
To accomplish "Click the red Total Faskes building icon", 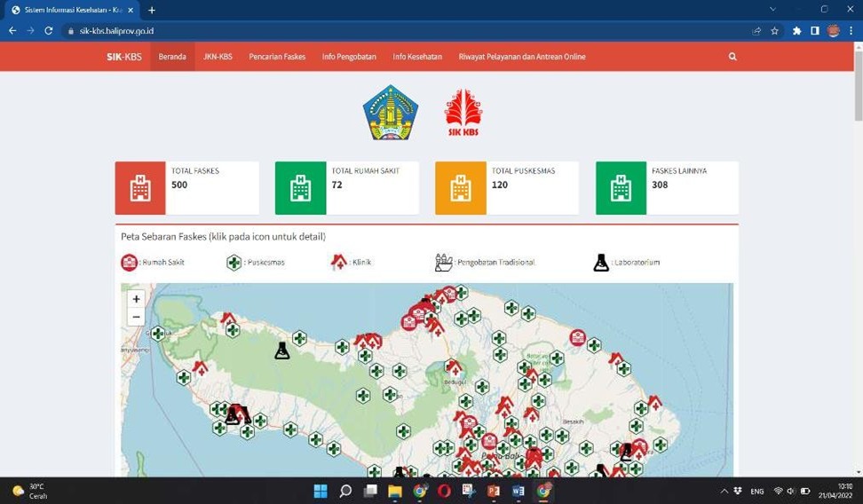I will [x=140, y=188].
